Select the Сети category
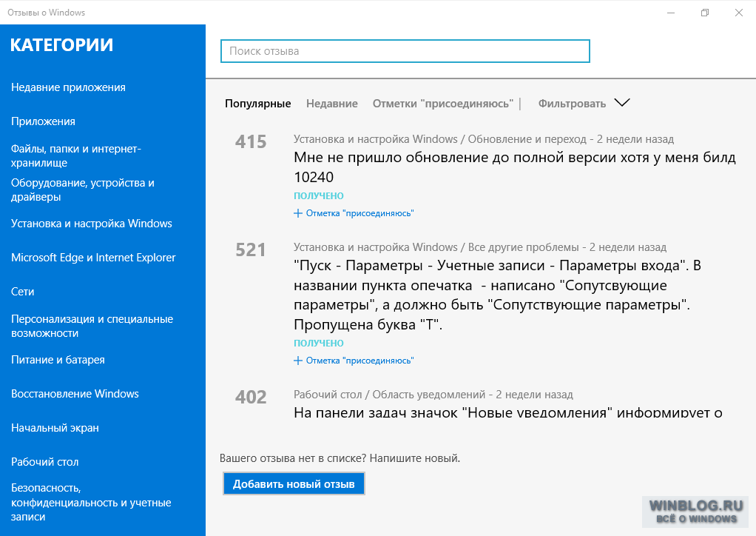The width and height of the screenshot is (756, 536). coord(23,292)
